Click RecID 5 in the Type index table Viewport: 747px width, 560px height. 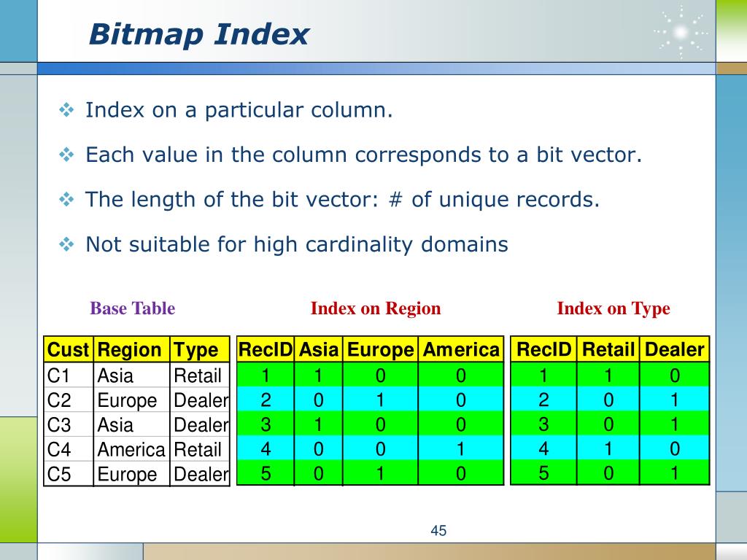[543, 473]
